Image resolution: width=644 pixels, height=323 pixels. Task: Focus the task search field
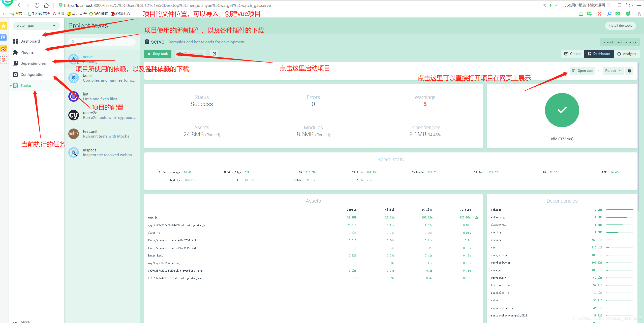[x=102, y=42]
